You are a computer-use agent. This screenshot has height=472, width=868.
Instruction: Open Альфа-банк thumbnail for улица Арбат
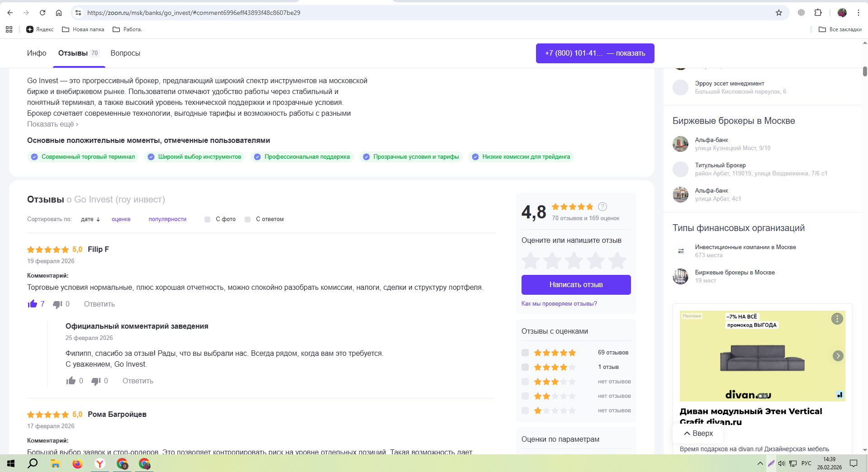pyautogui.click(x=680, y=194)
